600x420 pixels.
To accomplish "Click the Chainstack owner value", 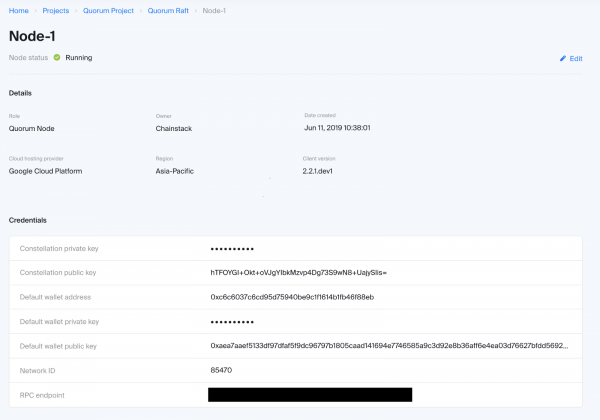I will 175,128.
